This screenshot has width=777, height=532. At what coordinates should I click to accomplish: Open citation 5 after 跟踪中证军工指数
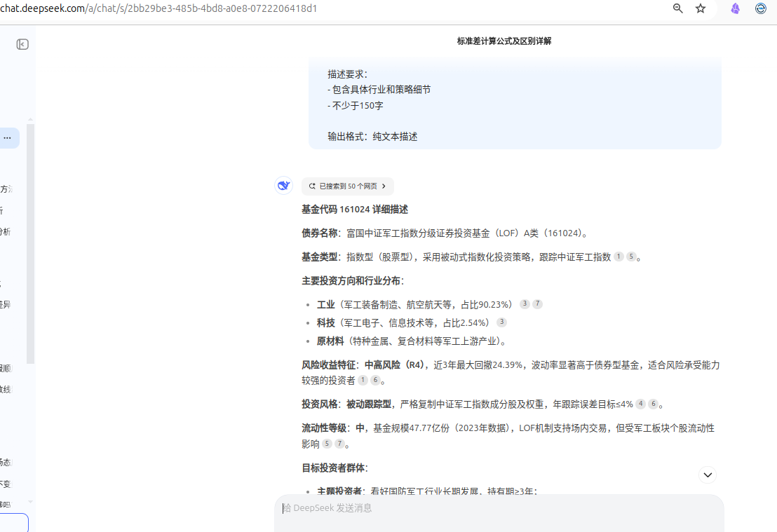point(631,257)
